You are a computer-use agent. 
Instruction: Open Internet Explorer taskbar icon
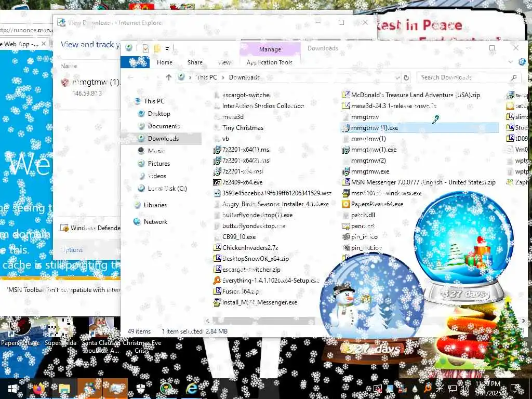coord(192,389)
